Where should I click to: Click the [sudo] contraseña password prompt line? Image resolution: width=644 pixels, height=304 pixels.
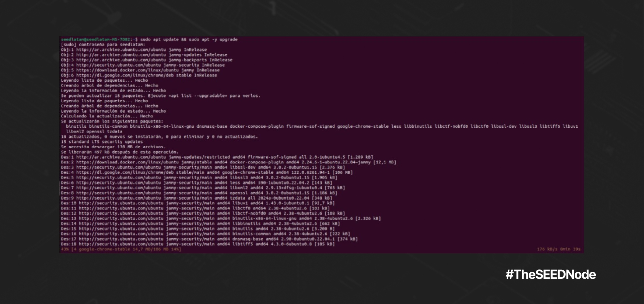click(103, 45)
